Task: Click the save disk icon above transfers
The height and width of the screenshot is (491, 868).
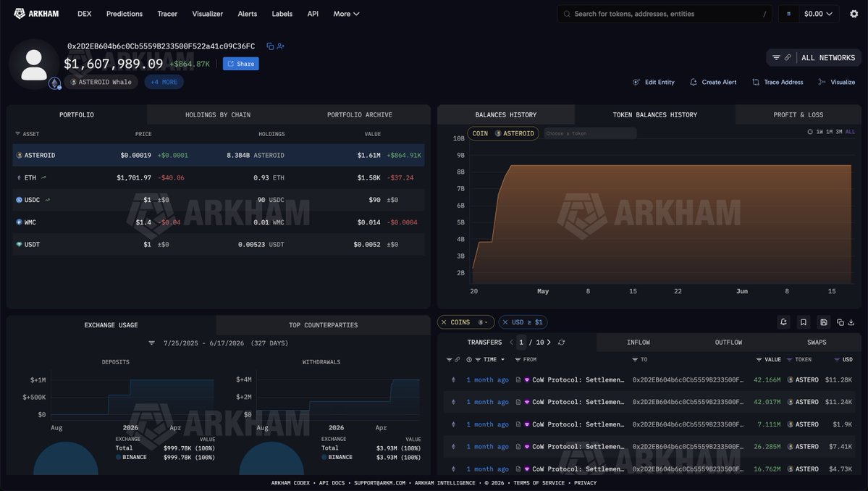Action: coord(824,322)
